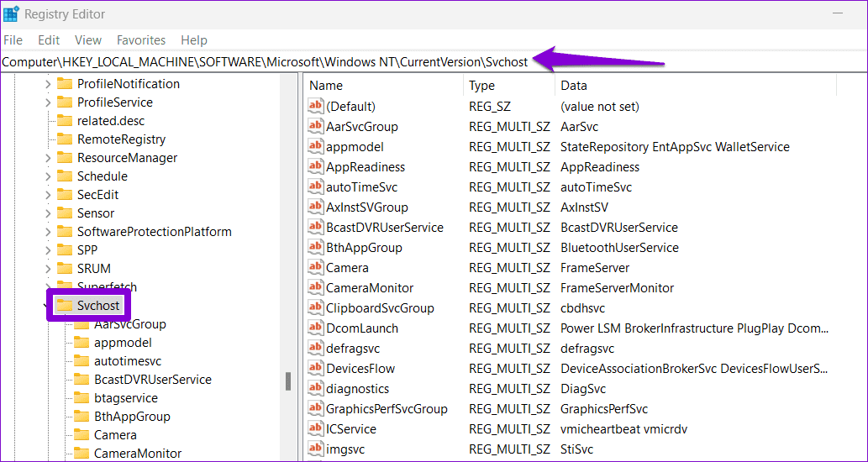Select the AarSvcGroup value icon

click(x=316, y=126)
